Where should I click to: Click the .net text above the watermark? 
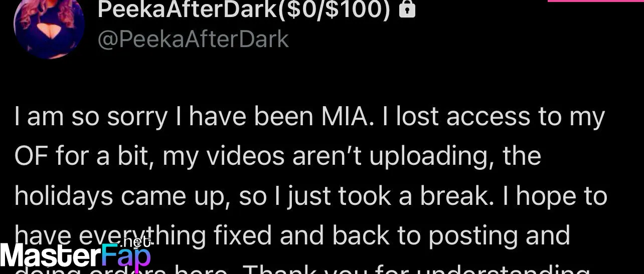[134, 242]
